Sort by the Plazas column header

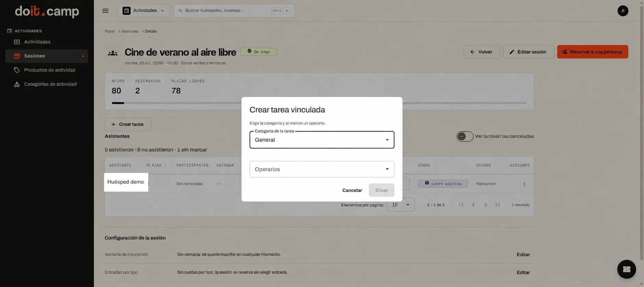156,165
